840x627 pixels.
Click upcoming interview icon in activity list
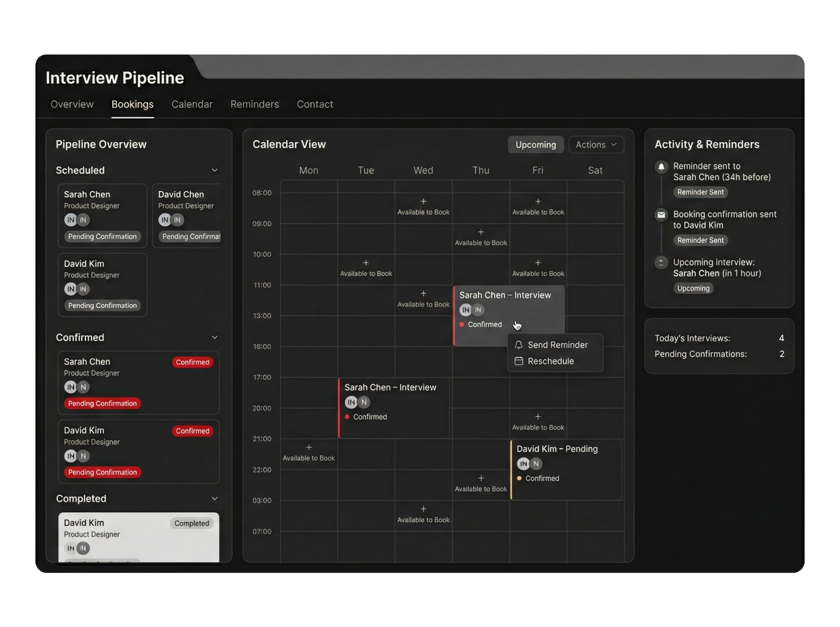[661, 263]
